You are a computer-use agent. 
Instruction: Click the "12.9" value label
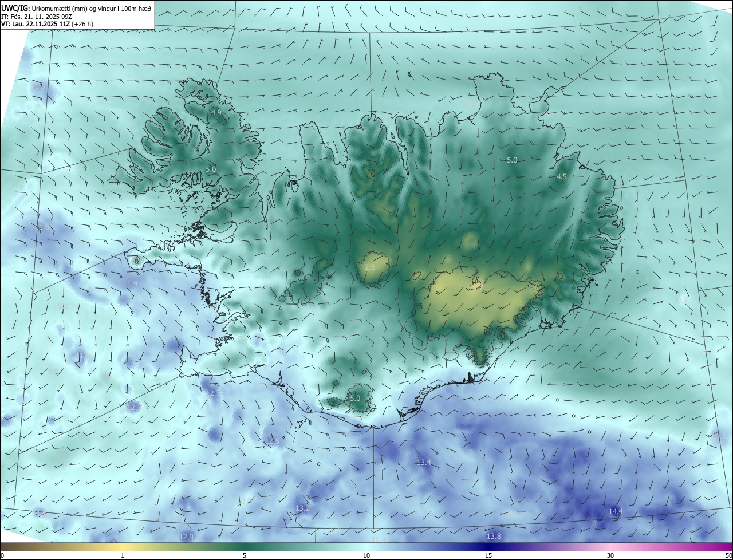186,537
